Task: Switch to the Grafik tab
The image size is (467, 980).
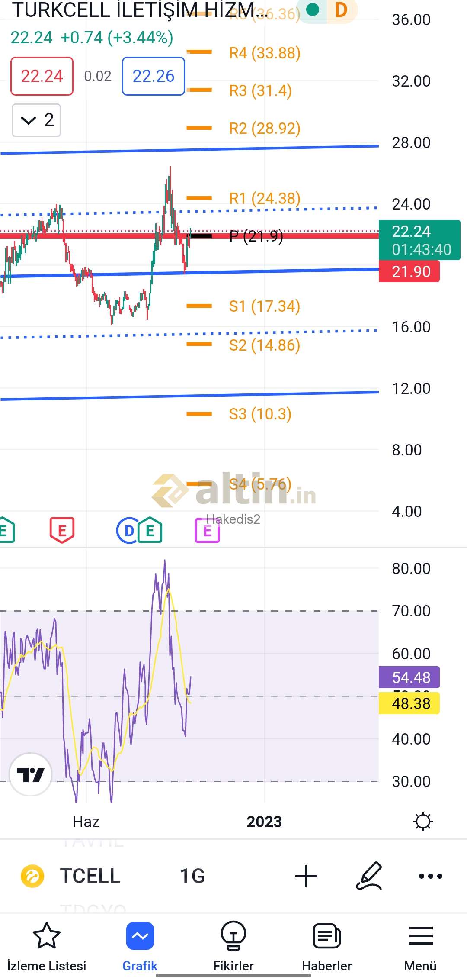Action: [x=140, y=947]
